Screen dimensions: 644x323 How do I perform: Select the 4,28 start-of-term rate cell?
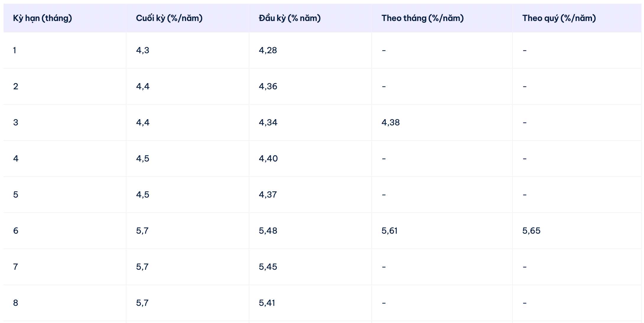point(268,50)
